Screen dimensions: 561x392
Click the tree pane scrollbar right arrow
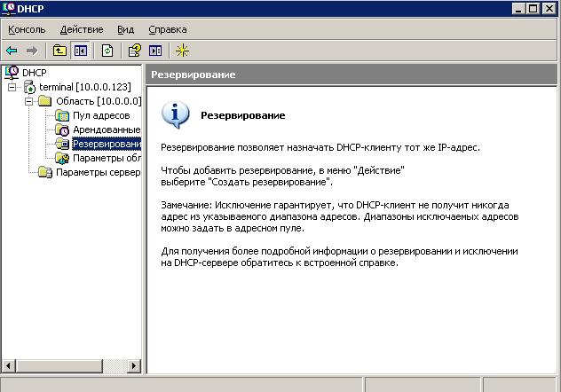[135, 365]
